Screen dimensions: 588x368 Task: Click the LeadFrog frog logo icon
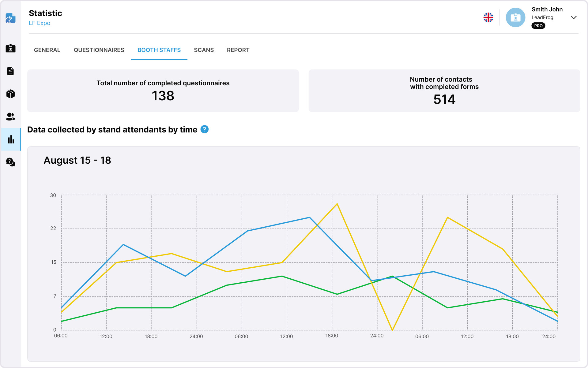(10, 18)
